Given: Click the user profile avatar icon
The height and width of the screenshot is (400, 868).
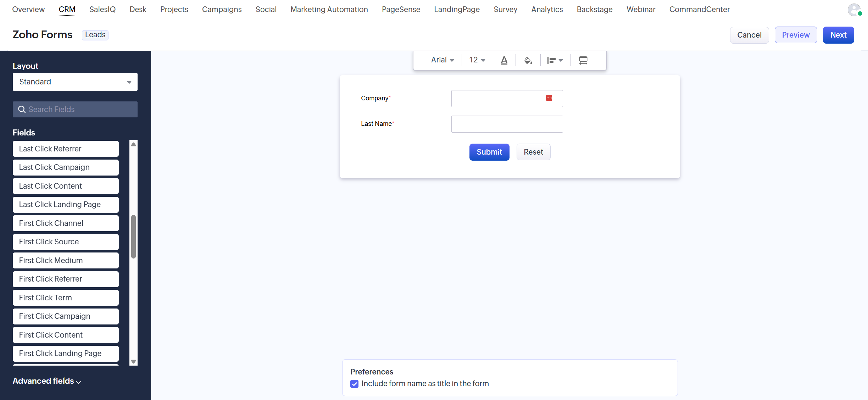Looking at the screenshot, I should click(x=854, y=10).
